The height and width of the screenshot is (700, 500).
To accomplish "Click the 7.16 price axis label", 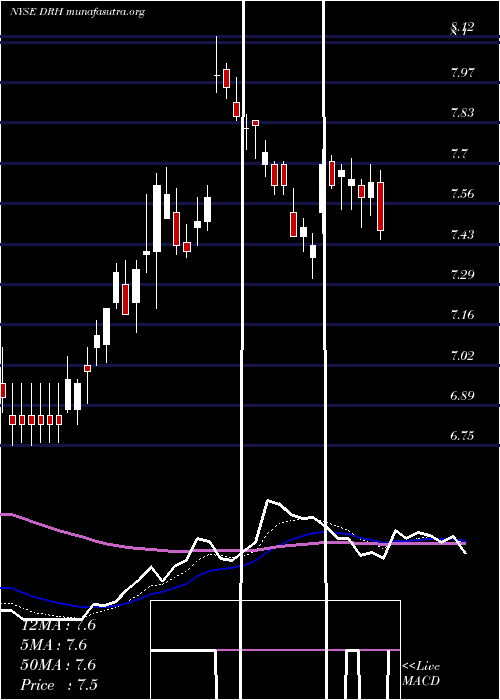I will click(462, 315).
